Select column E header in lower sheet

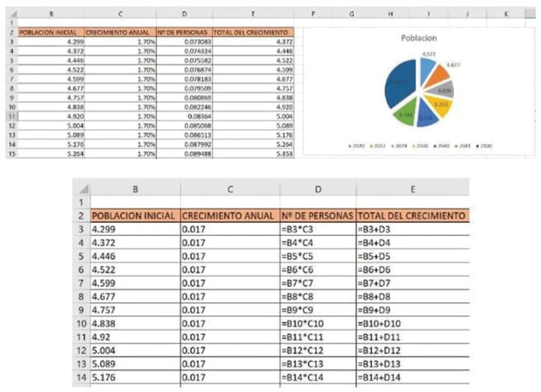[x=412, y=189]
